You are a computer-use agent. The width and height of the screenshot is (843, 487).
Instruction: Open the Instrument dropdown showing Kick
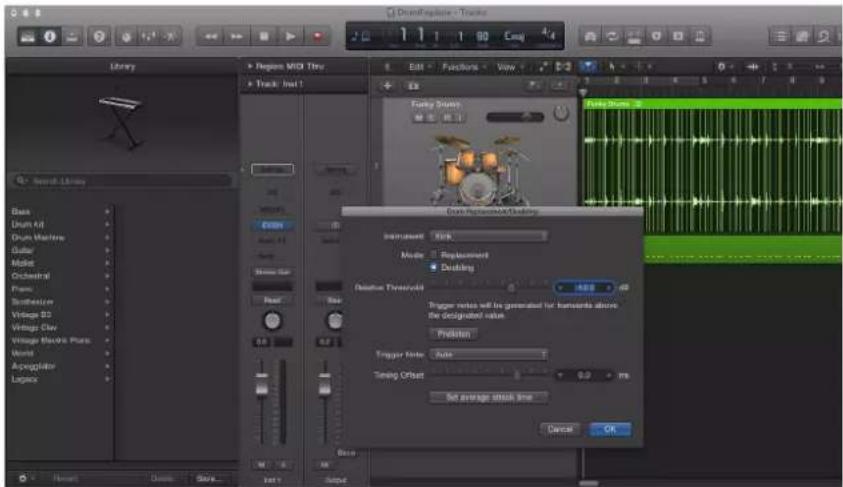tap(489, 236)
